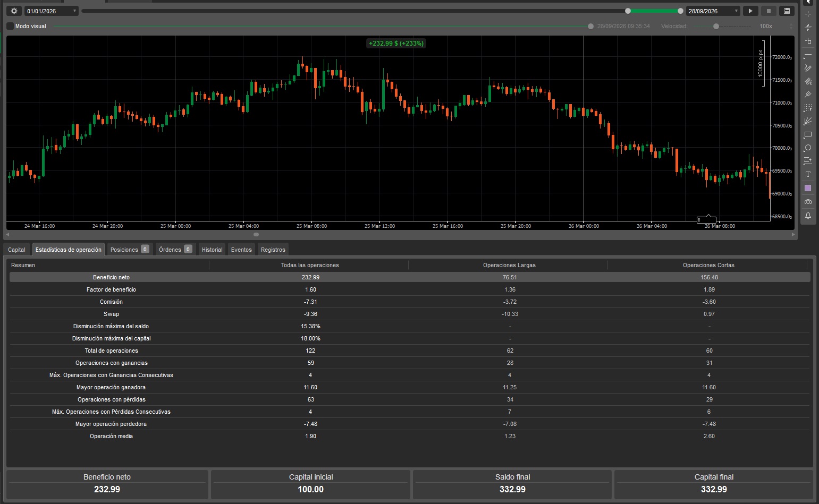The width and height of the screenshot is (819, 504).
Task: Open the start date 01/01/2026 dropdown
Action: tap(52, 11)
